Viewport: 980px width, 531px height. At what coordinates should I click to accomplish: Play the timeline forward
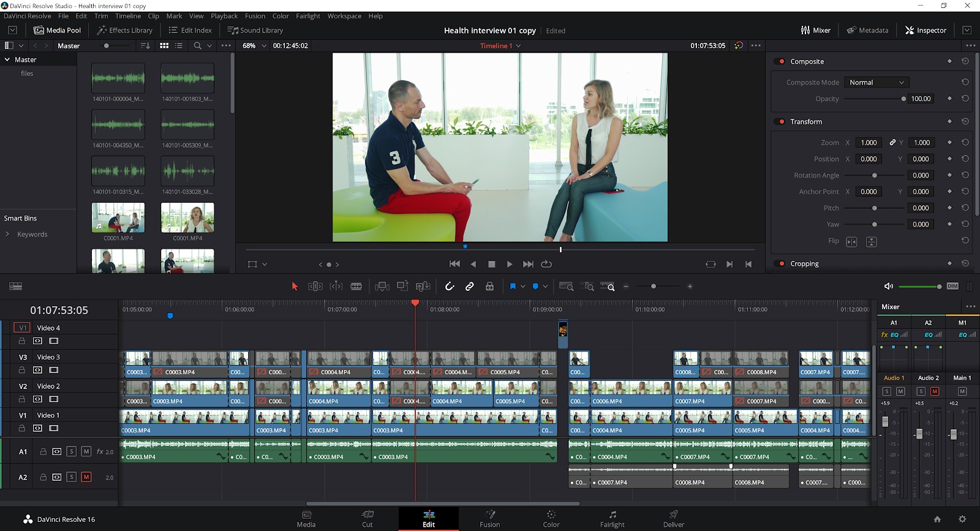[x=510, y=264]
